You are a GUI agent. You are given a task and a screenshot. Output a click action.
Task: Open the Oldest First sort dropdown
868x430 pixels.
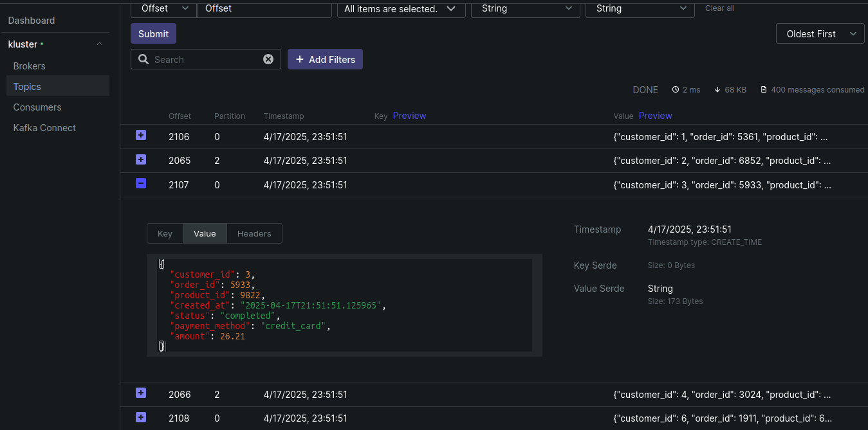tap(820, 34)
